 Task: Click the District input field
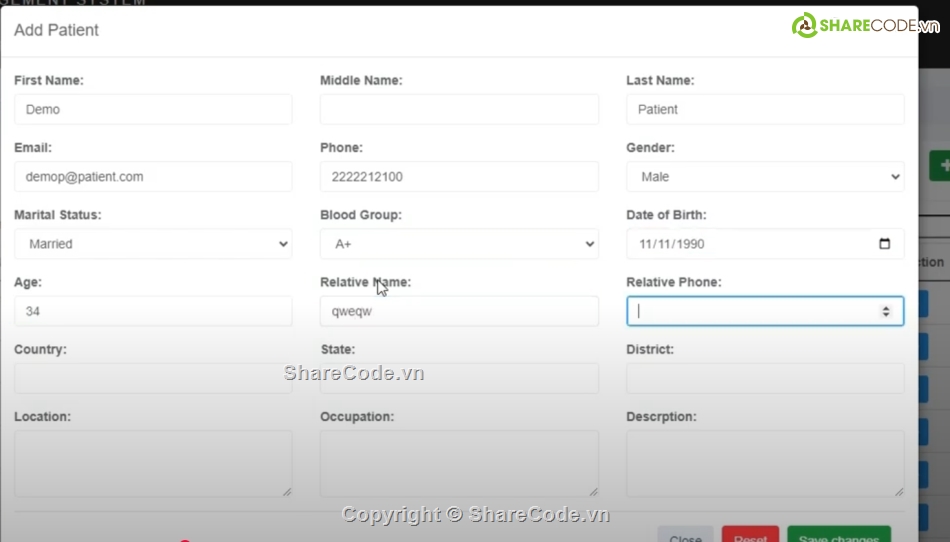(x=765, y=378)
